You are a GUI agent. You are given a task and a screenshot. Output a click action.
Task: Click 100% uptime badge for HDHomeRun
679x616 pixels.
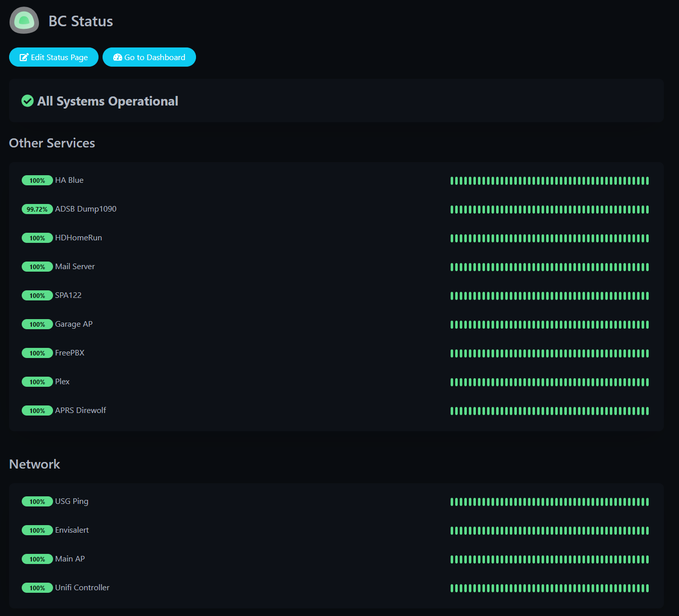[x=37, y=238]
